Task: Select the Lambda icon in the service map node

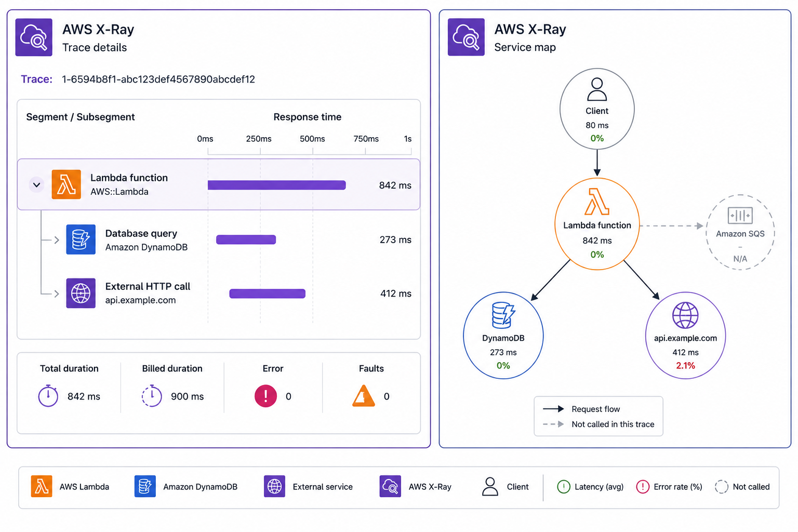Action: pyautogui.click(x=597, y=202)
